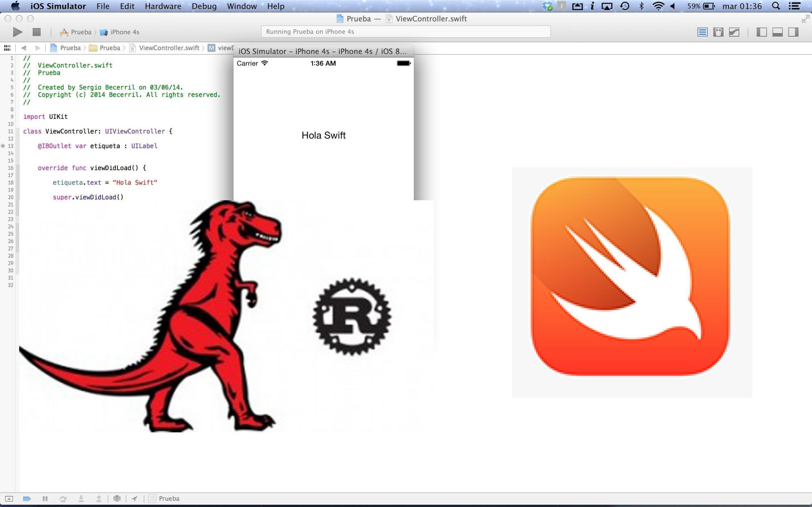Select the Standard editor mode

[702, 32]
